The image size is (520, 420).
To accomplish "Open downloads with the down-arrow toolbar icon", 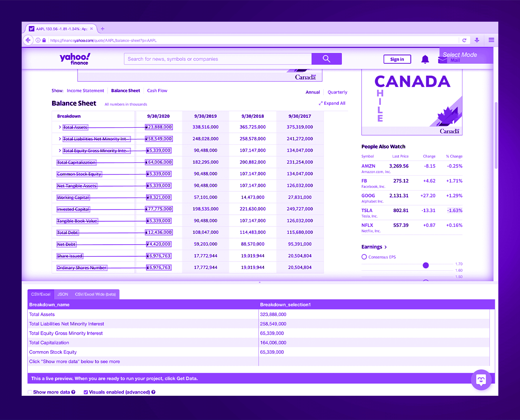I will click(x=477, y=40).
